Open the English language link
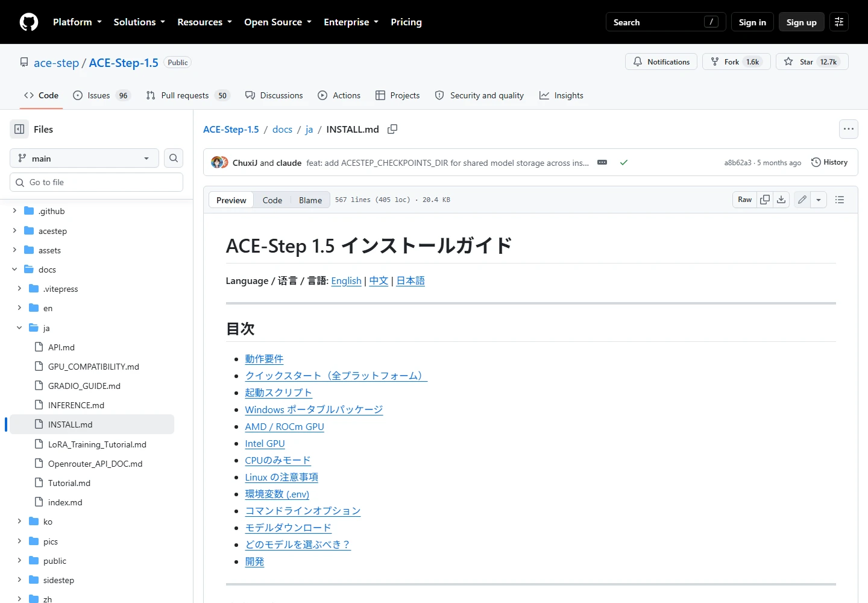868x603 pixels. click(346, 280)
